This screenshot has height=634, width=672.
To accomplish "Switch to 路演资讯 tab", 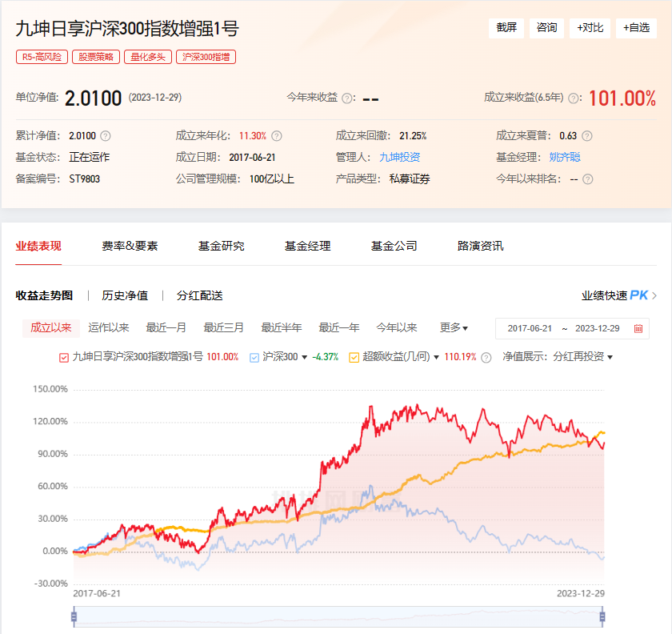I will [481, 247].
